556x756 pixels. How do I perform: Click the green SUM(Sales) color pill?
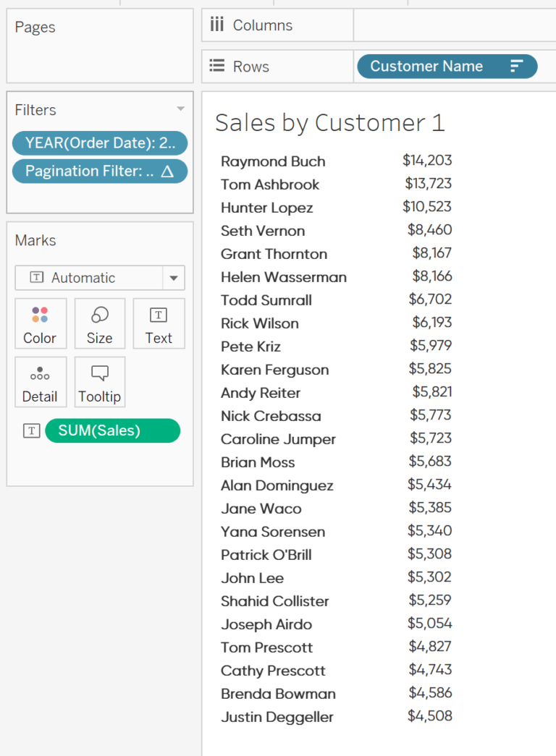click(112, 430)
